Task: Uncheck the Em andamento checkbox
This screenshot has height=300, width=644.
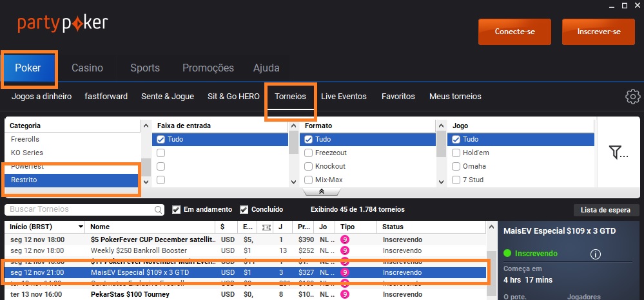Action: (x=176, y=209)
